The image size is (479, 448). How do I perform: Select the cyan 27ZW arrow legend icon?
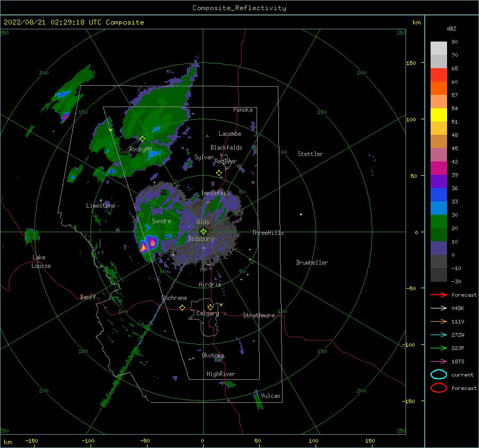[x=439, y=335]
